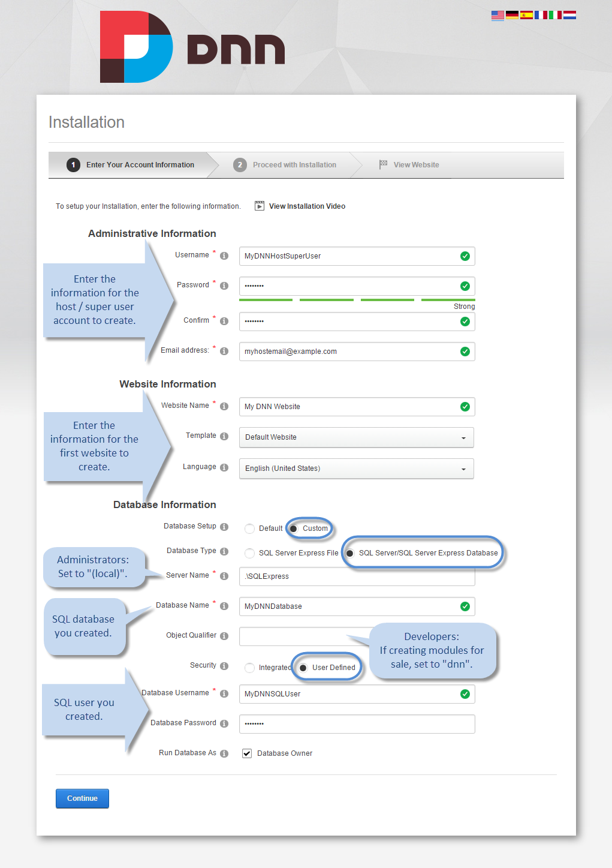Select the Spanish flag language
The image size is (612, 868).
pos(526,16)
